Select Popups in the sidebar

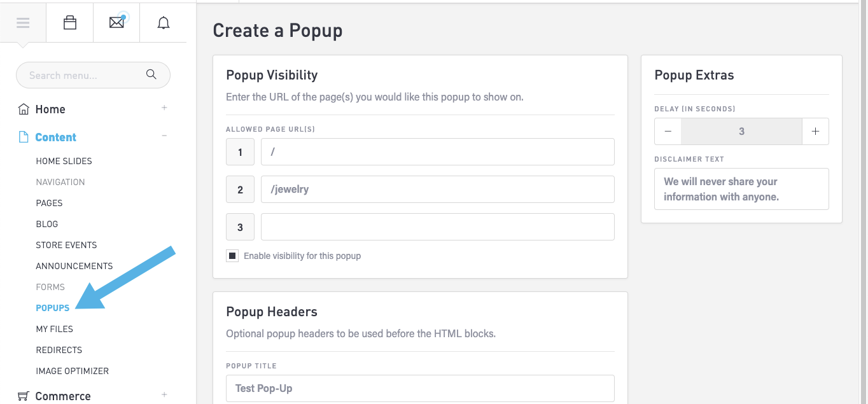(53, 308)
